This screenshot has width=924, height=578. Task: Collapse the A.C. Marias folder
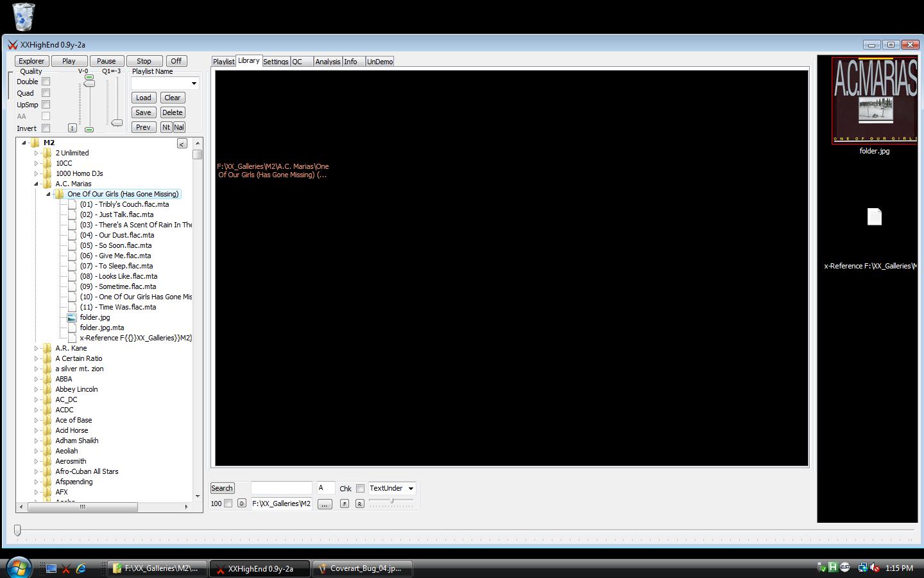[x=37, y=184]
